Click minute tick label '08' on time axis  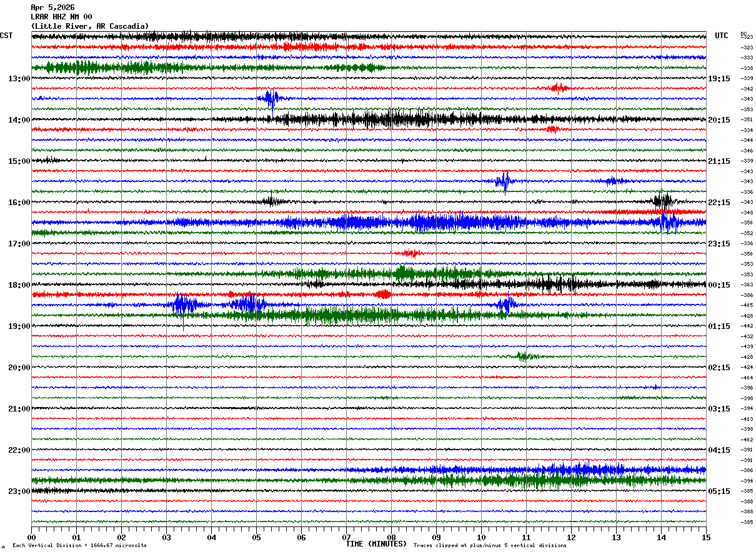click(x=391, y=537)
